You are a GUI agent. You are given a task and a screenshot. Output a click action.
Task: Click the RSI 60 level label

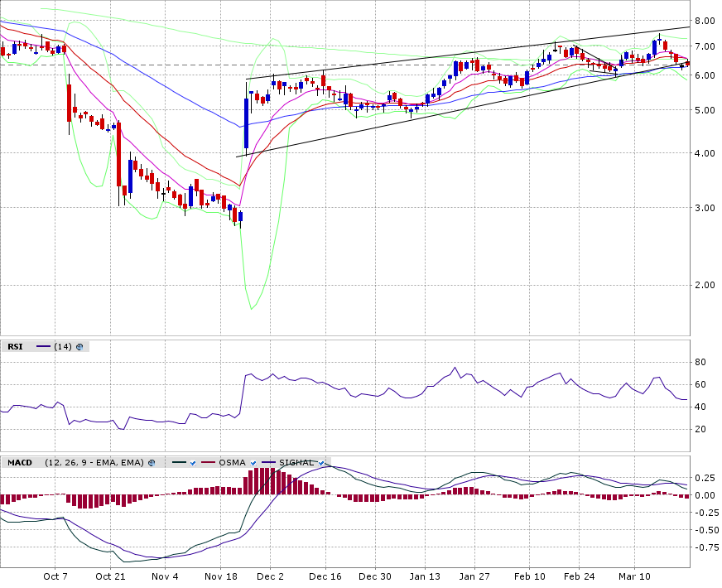(700, 384)
